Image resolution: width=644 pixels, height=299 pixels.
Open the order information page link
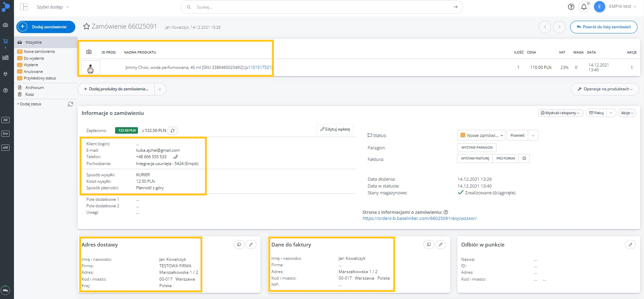[419, 219]
